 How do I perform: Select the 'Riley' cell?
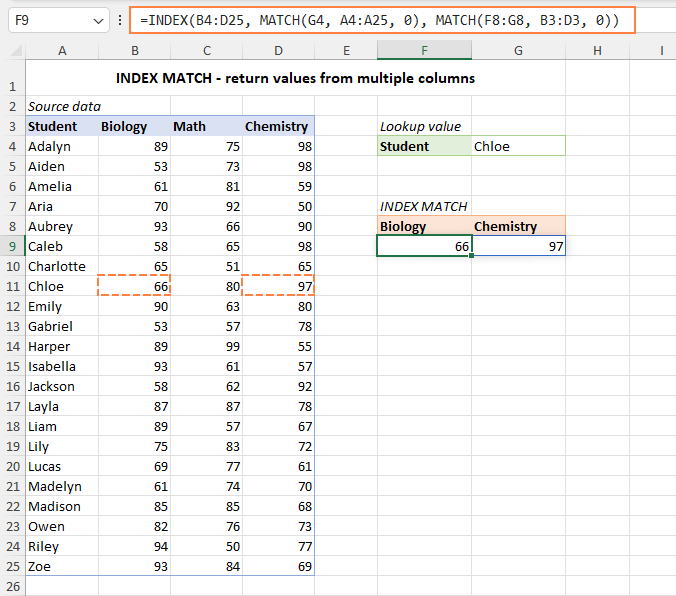point(62,546)
